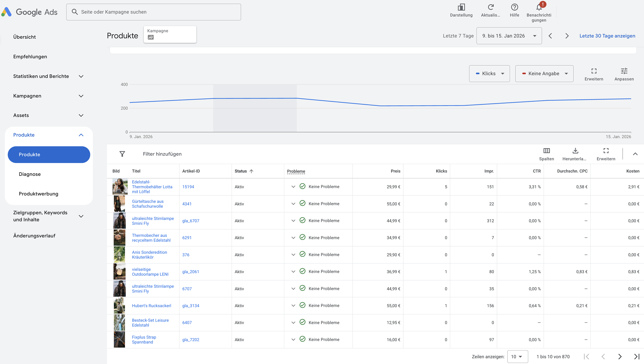Image resolution: width=644 pixels, height=364 pixels.
Task: Toggle Status column sort arrow
Action: [x=251, y=171]
